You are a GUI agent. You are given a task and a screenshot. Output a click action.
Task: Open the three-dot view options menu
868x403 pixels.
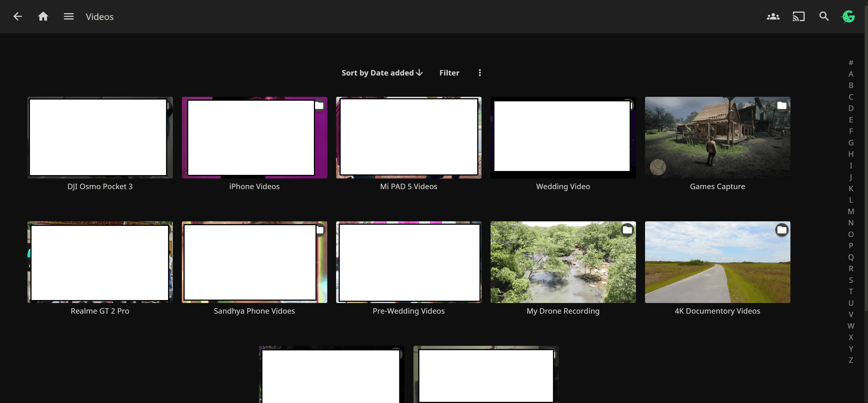[479, 73]
